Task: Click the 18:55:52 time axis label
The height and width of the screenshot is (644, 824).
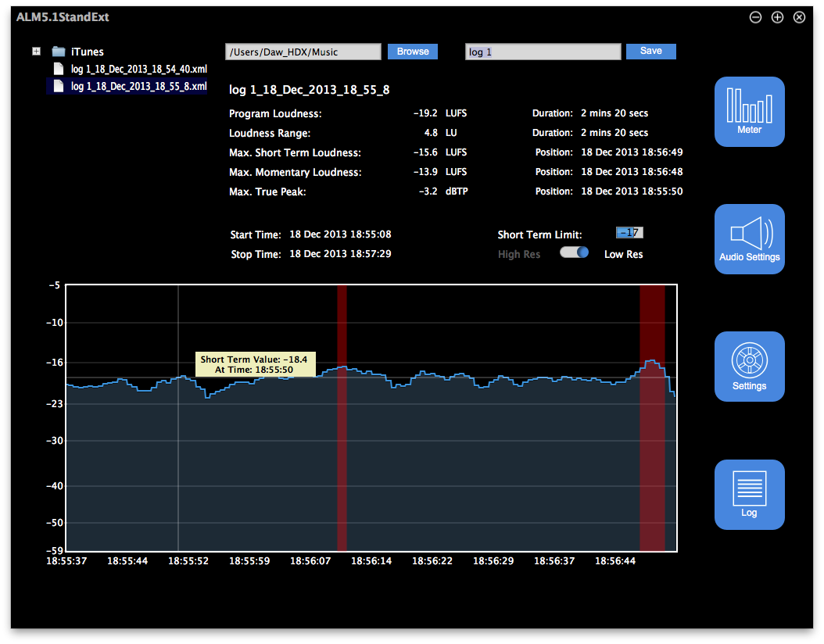Action: click(x=188, y=561)
